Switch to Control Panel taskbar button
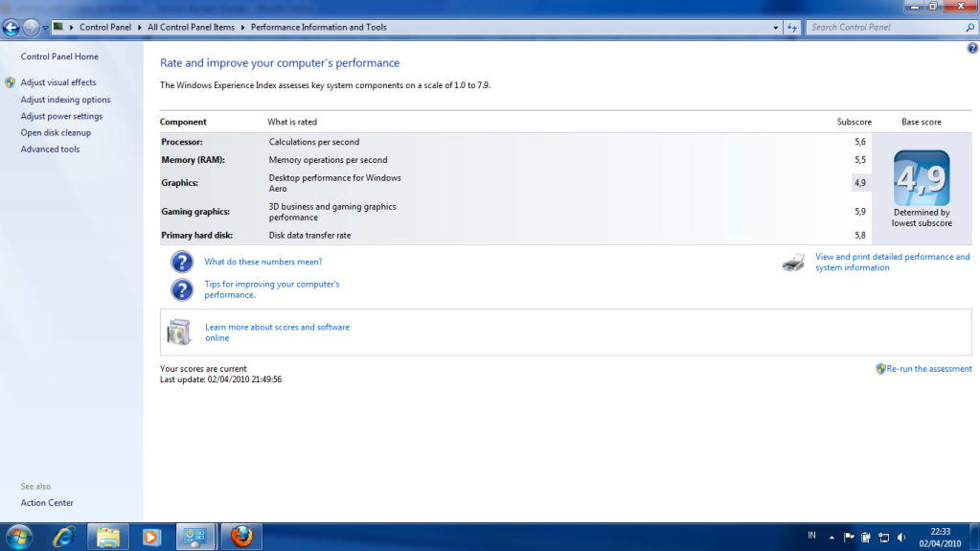The width and height of the screenshot is (980, 551). tap(195, 537)
